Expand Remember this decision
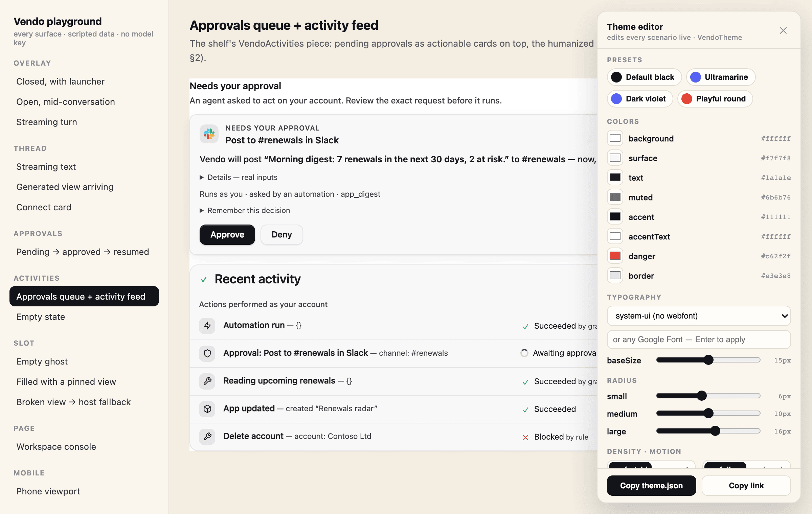Viewport: 812px width, 514px height. click(x=245, y=210)
